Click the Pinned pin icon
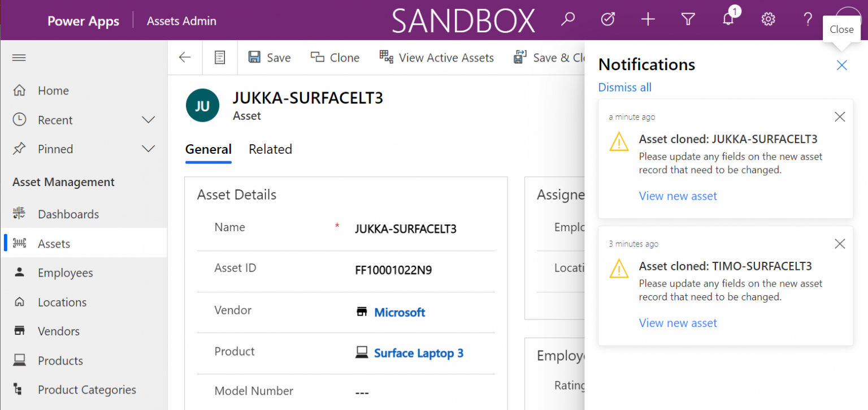Viewport: 868px width, 410px height. [19, 149]
